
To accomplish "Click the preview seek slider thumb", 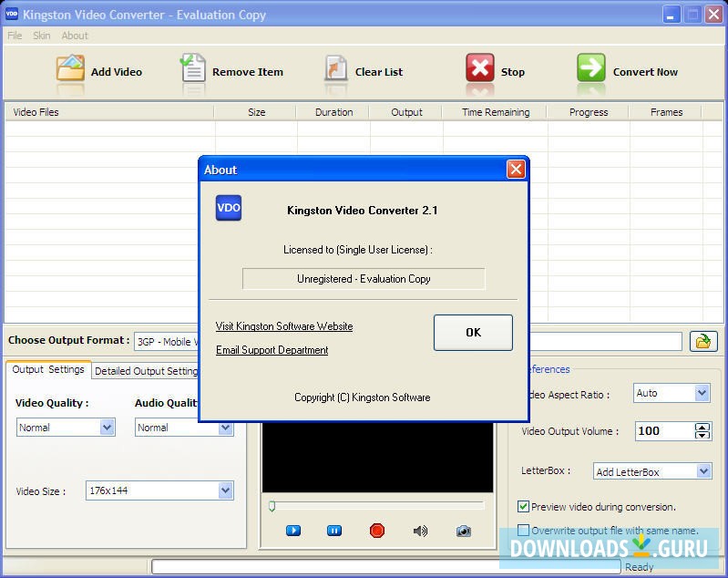I will [272, 506].
